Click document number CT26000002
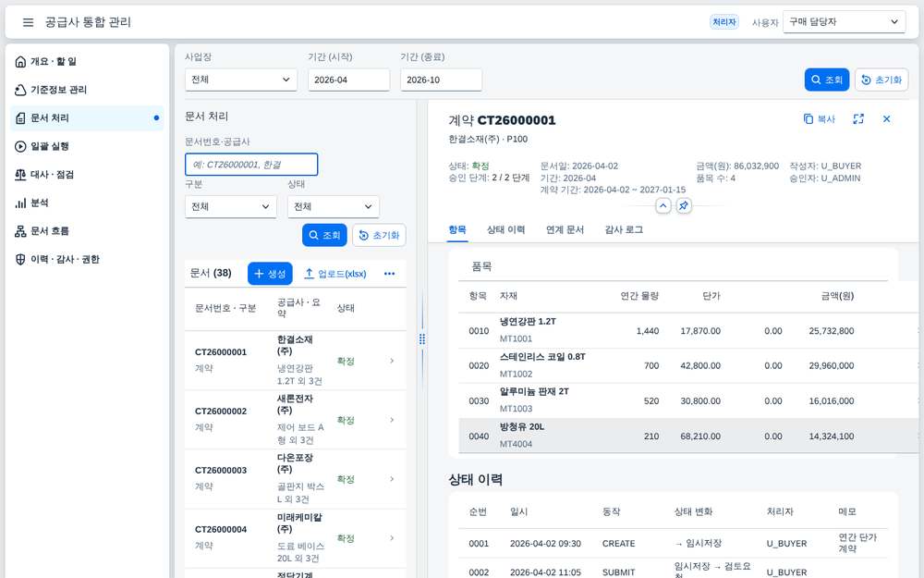The width and height of the screenshot is (924, 578). pos(221,412)
